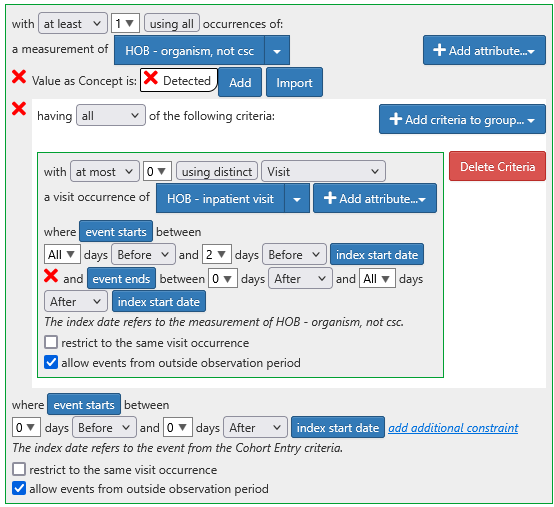The height and width of the screenshot is (507, 554).
Task: Toggle restrict to same visit in inner criteria
Action: click(51, 342)
